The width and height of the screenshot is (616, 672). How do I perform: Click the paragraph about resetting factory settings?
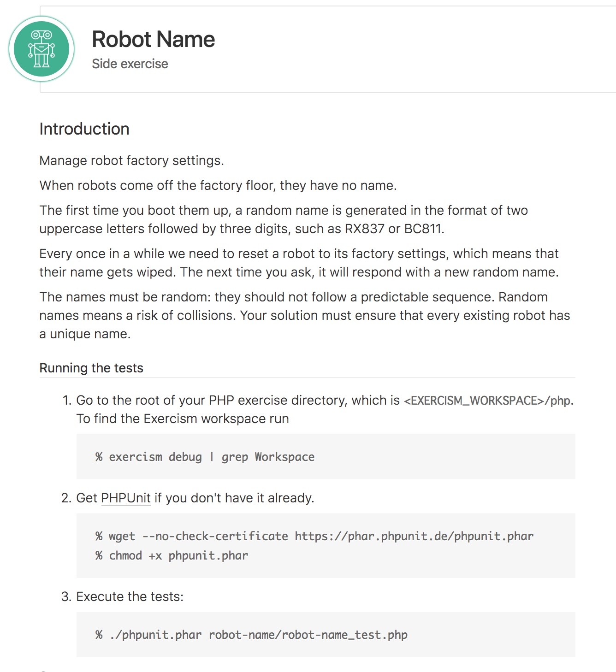coord(298,263)
